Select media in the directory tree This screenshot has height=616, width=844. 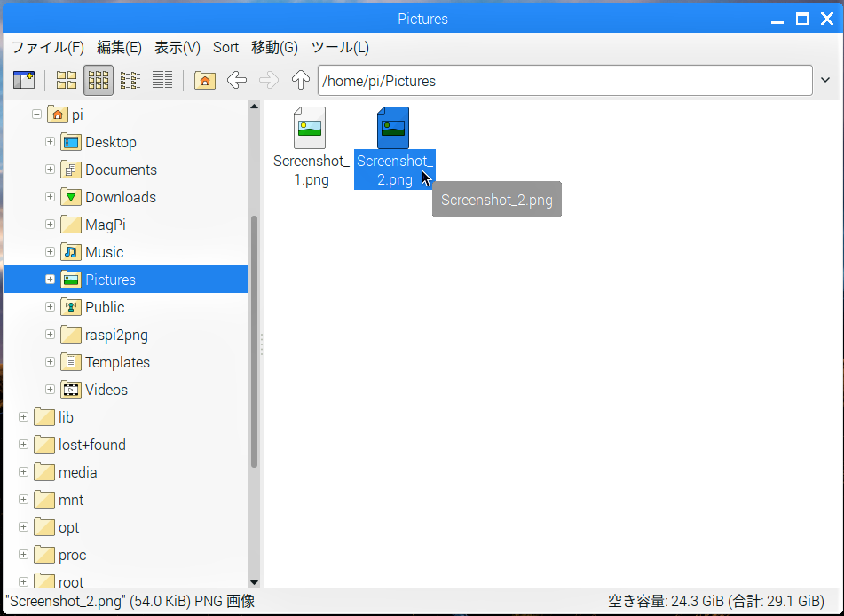click(77, 472)
